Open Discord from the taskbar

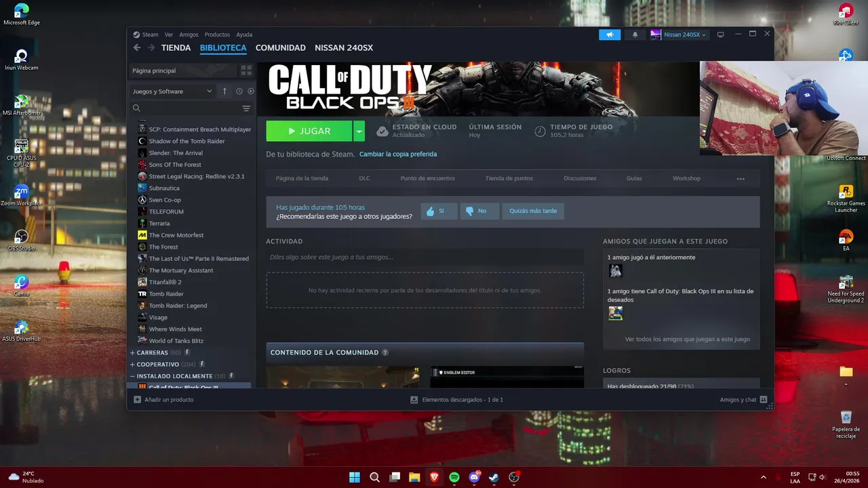(x=474, y=477)
